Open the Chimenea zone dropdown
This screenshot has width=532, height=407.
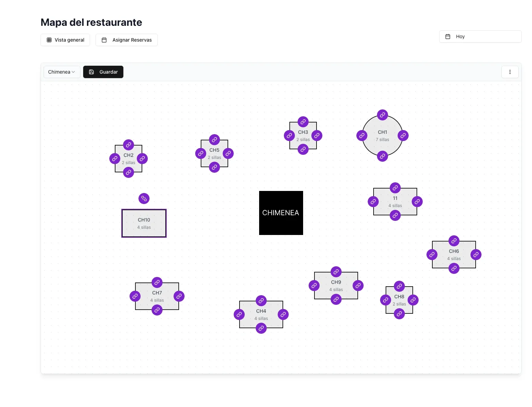[62, 72]
